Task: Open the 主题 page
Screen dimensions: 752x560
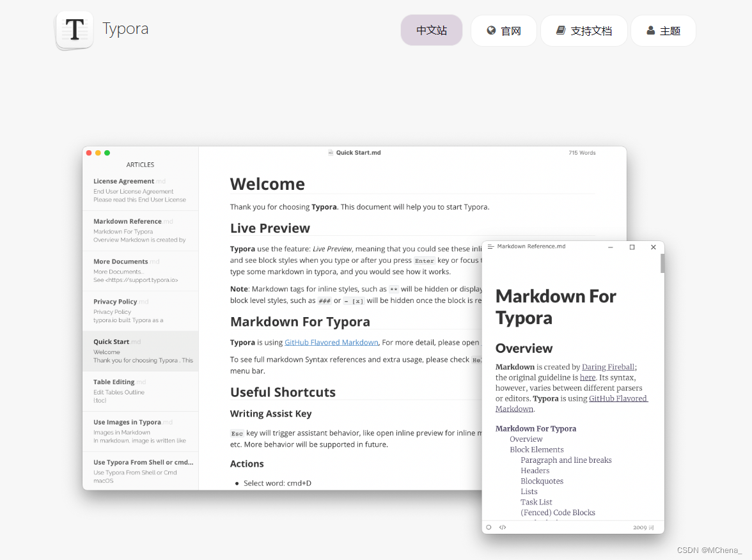Action: 663,31
